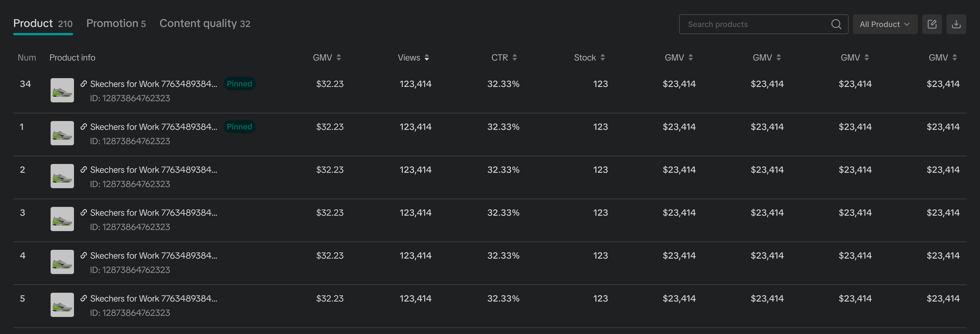Sort table by CTR column arrows
Viewport: 980px width, 334px height.
pos(514,58)
